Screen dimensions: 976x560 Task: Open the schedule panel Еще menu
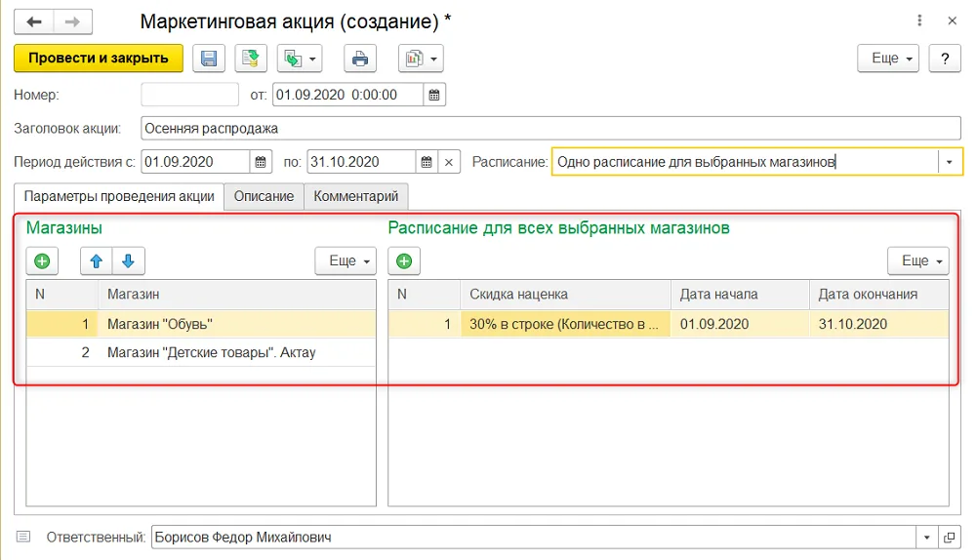(918, 260)
